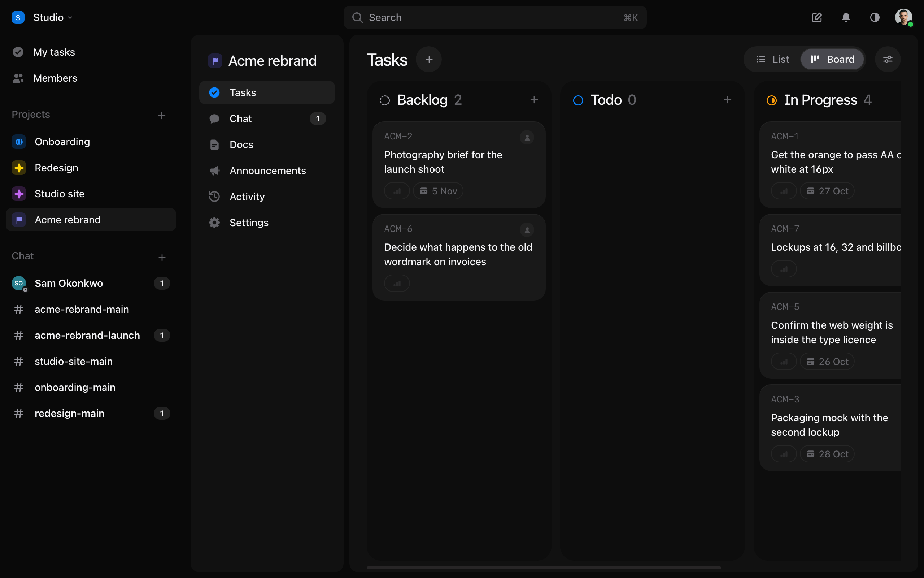Open the acme-rebrand-launch channel
Viewport: 924px width, 578px height.
click(91, 335)
